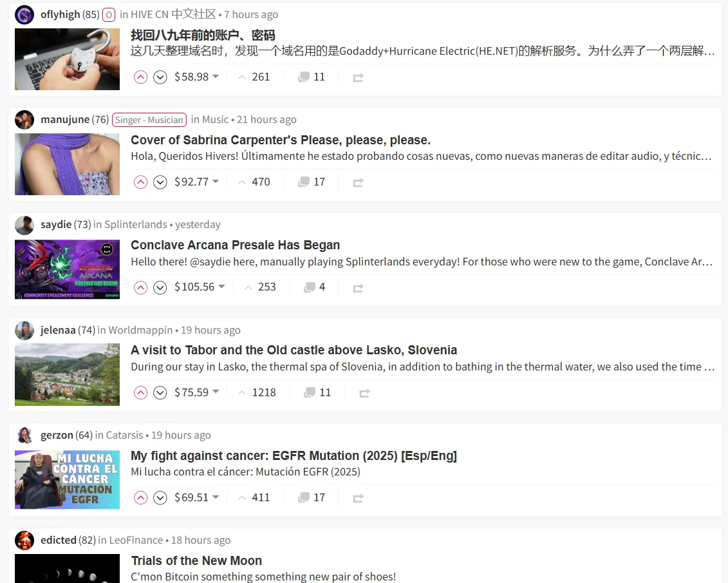Open the Catarsis community link
This screenshot has height=583, width=728.
pyautogui.click(x=124, y=435)
